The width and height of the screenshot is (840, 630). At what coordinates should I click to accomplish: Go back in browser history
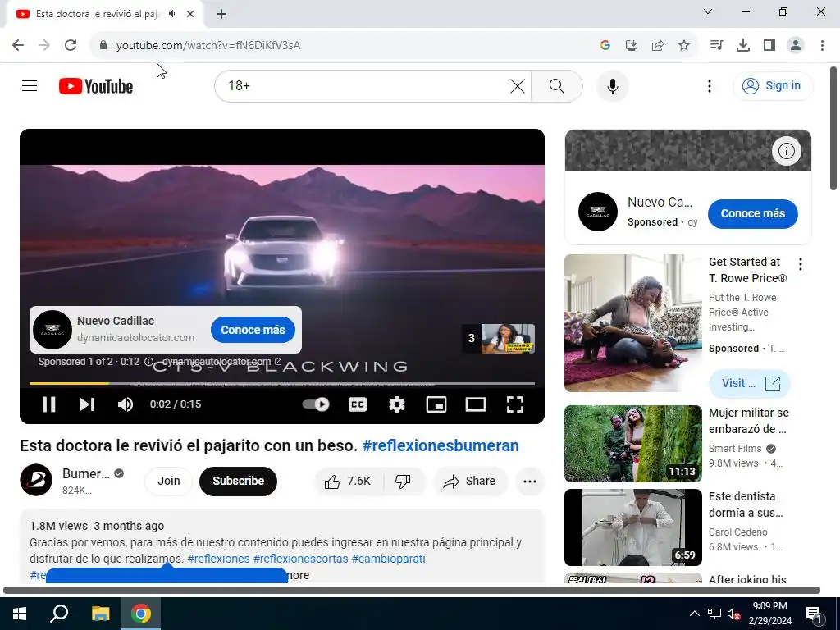coord(18,45)
